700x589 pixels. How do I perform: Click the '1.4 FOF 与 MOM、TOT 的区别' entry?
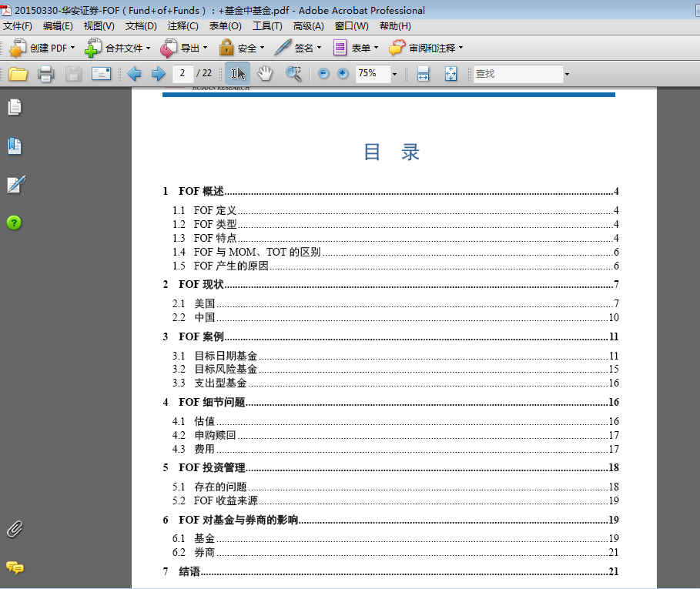[396, 252]
